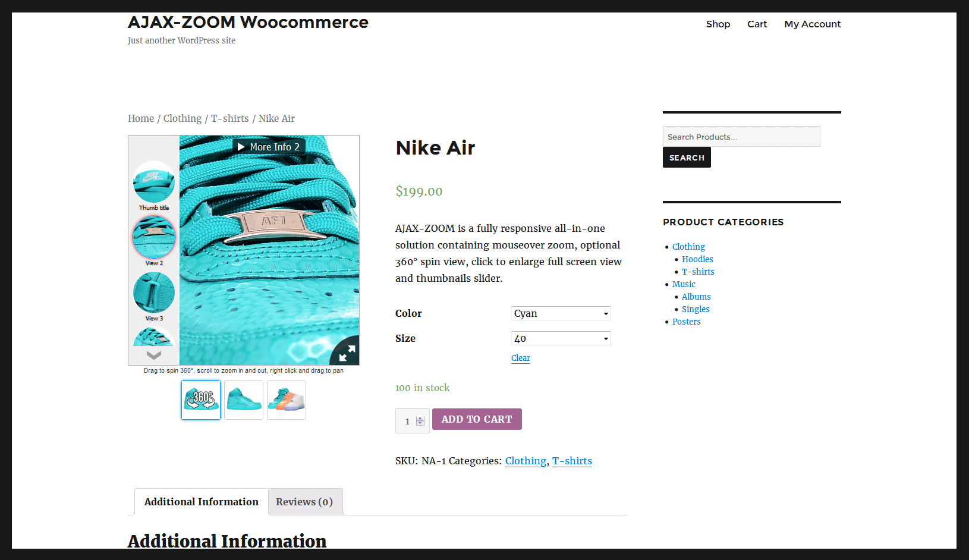Image resolution: width=969 pixels, height=560 pixels.
Task: Go to Hoodies product category
Action: pos(697,259)
